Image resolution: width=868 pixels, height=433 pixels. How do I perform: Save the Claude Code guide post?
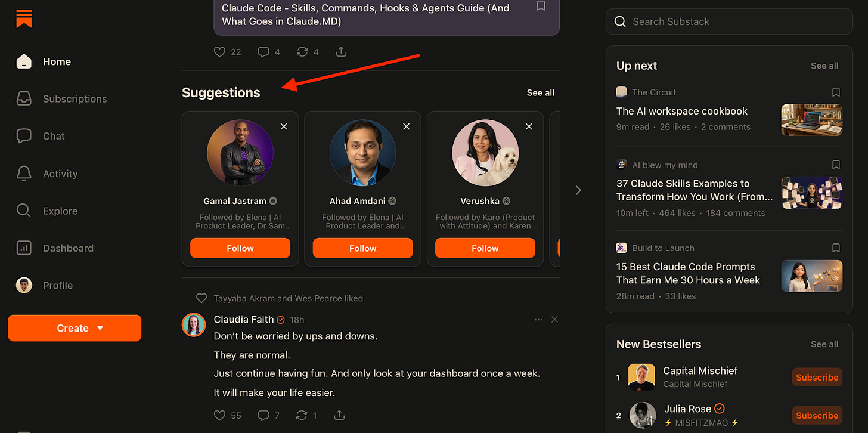click(541, 6)
